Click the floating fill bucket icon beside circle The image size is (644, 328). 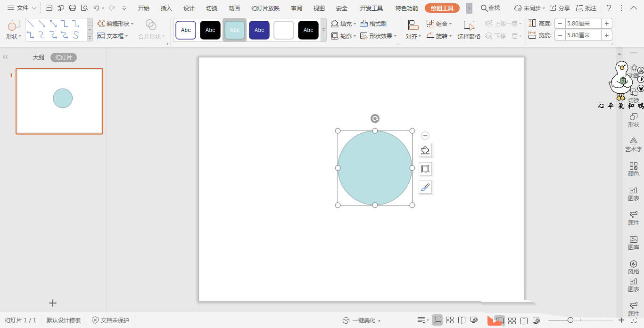[x=425, y=150]
